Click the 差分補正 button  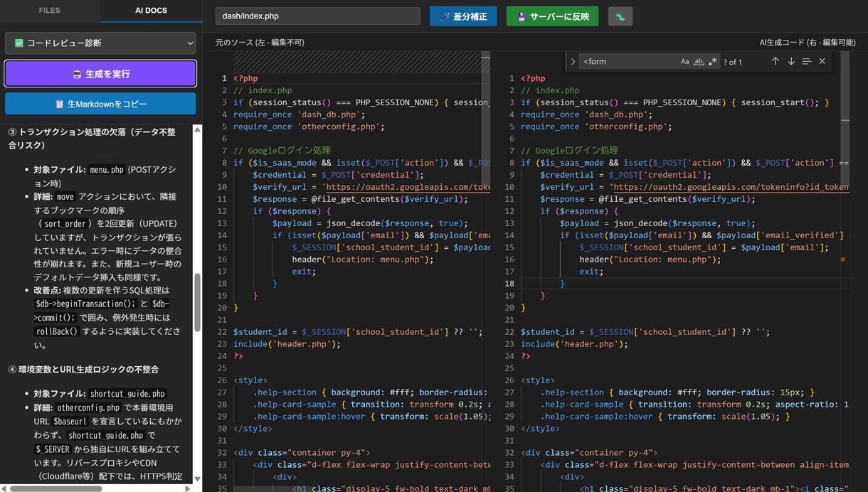tap(463, 16)
